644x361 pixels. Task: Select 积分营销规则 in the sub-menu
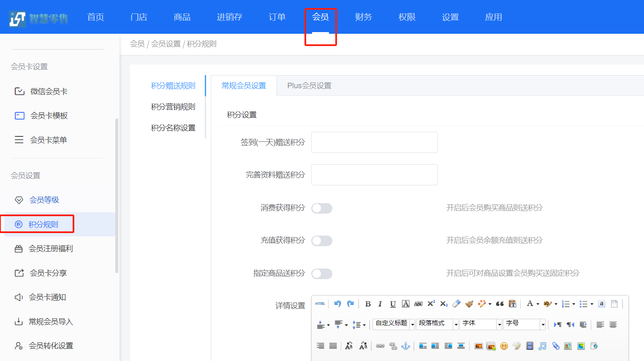click(173, 107)
